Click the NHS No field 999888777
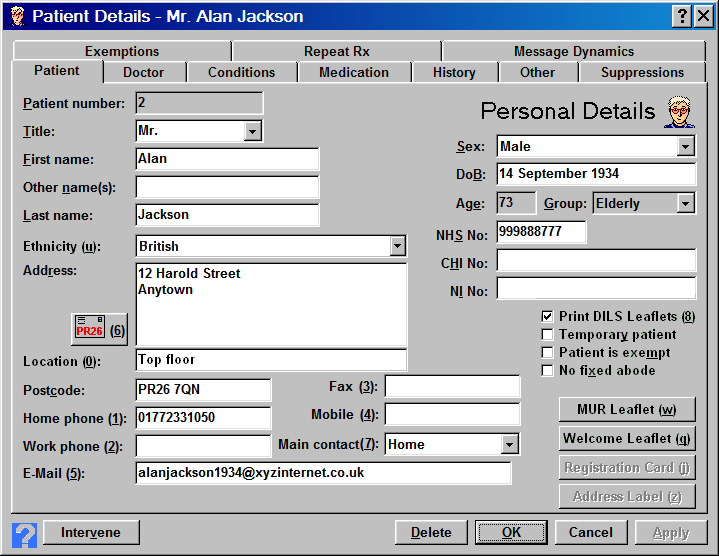This screenshot has height=556, width=719. point(541,232)
